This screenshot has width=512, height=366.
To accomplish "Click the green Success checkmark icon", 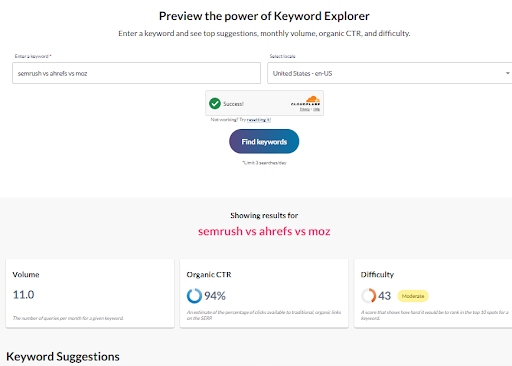I will [215, 104].
